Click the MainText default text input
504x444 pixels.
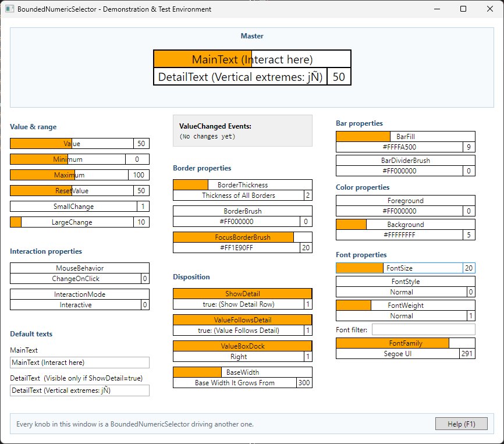(80, 363)
